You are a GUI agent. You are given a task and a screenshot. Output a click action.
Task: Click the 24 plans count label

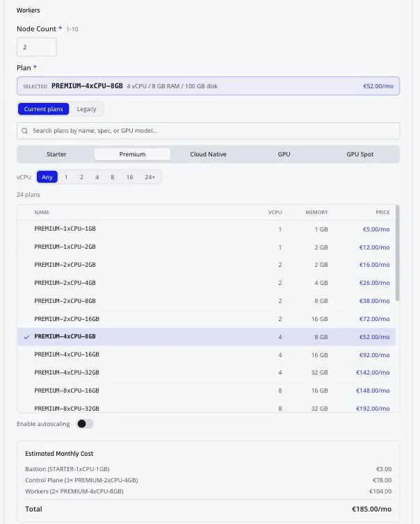[29, 195]
